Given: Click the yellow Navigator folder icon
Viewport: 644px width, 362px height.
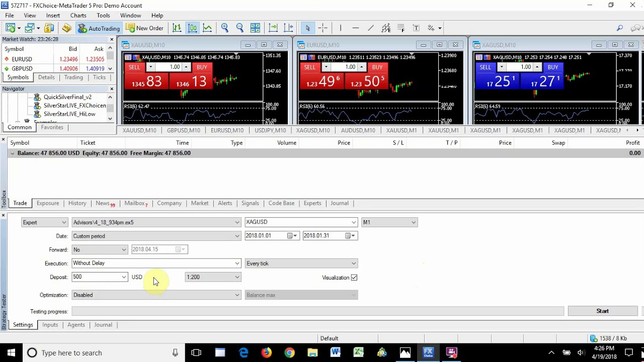Looking at the screenshot, I should point(66,28).
